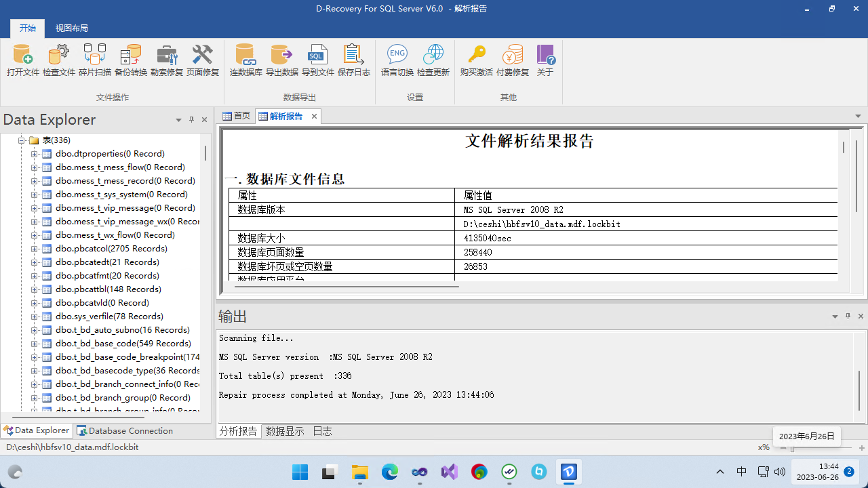Screen dimensions: 868x488
Task: Open the 页面修复 page repair tool
Action: (203, 60)
